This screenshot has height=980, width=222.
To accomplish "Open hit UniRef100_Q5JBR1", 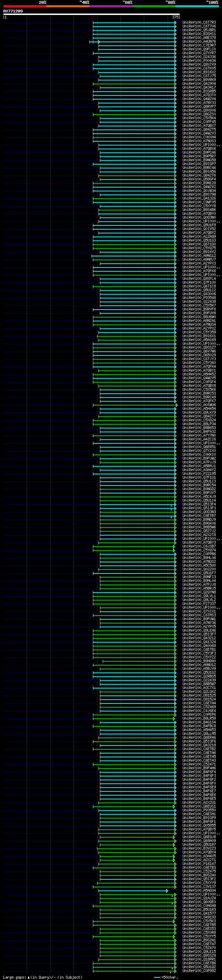I will click(x=199, y=30).
